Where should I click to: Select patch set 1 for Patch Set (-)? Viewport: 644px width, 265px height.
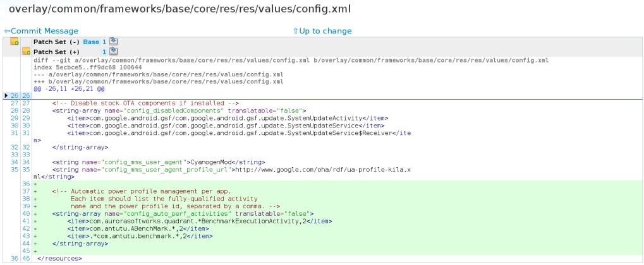coord(104,42)
